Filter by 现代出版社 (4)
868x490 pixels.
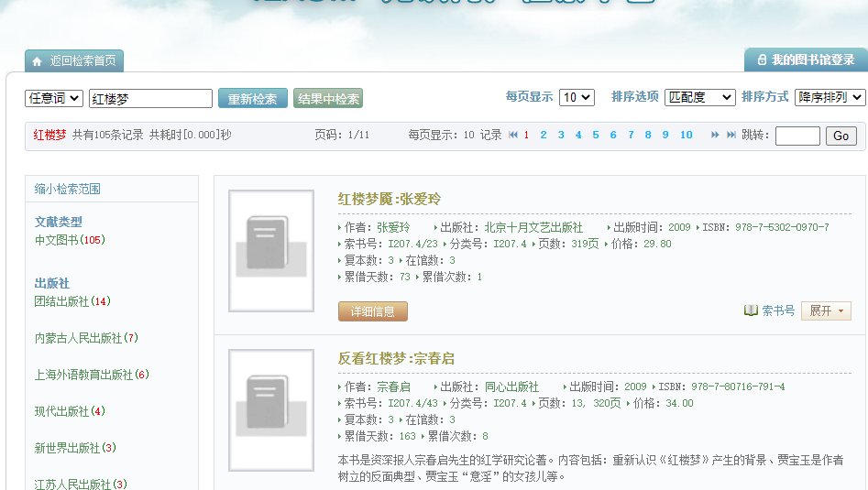pyautogui.click(x=70, y=411)
